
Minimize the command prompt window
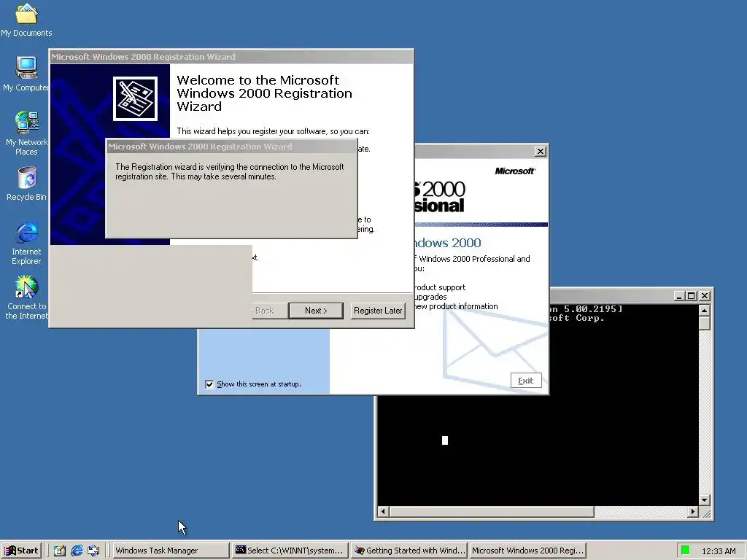680,296
